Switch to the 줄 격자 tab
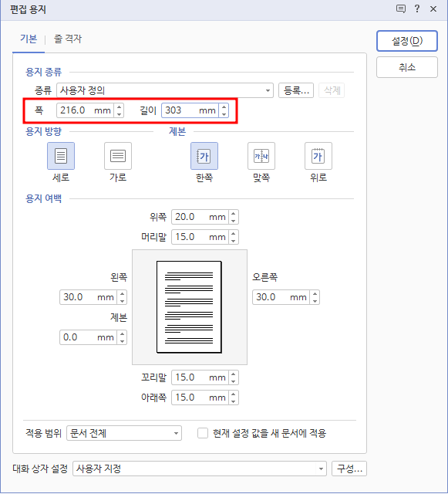 click(68, 39)
